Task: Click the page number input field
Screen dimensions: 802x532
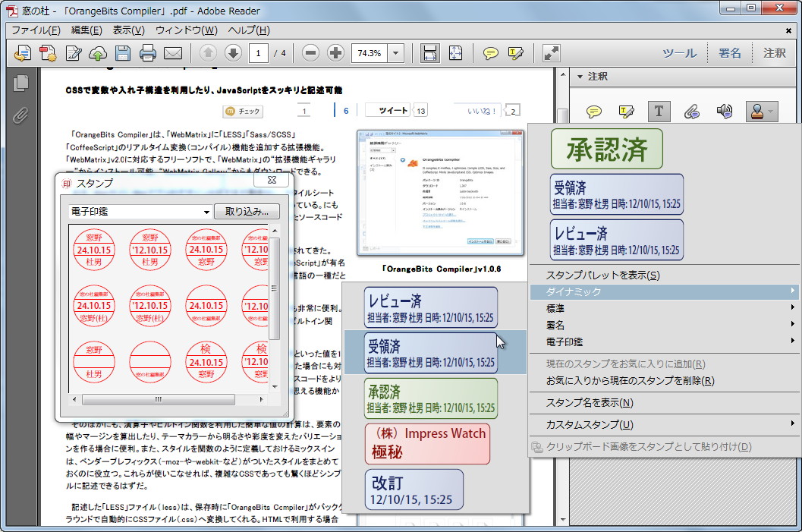Action: pos(258,52)
